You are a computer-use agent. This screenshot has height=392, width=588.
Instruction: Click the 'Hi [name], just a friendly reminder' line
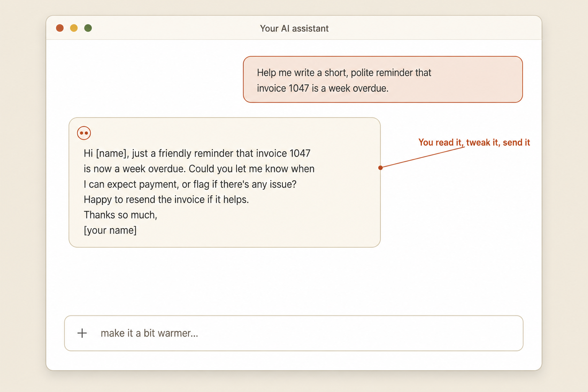197,154
